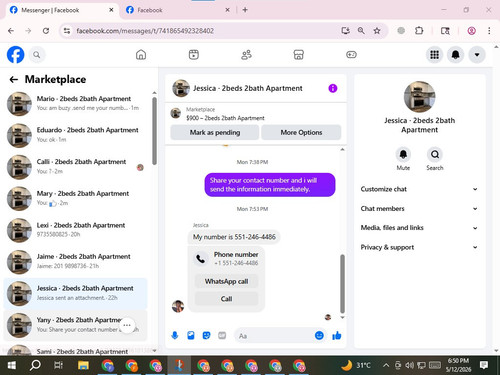Viewport: 500px width, 375px height.
Task: Expand Customize chat section
Action: (419, 189)
